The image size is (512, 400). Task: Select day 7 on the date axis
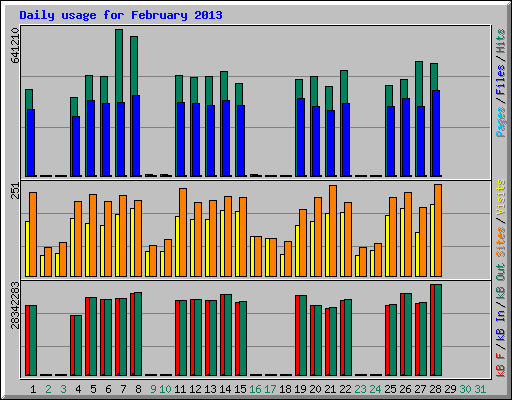coord(123,389)
